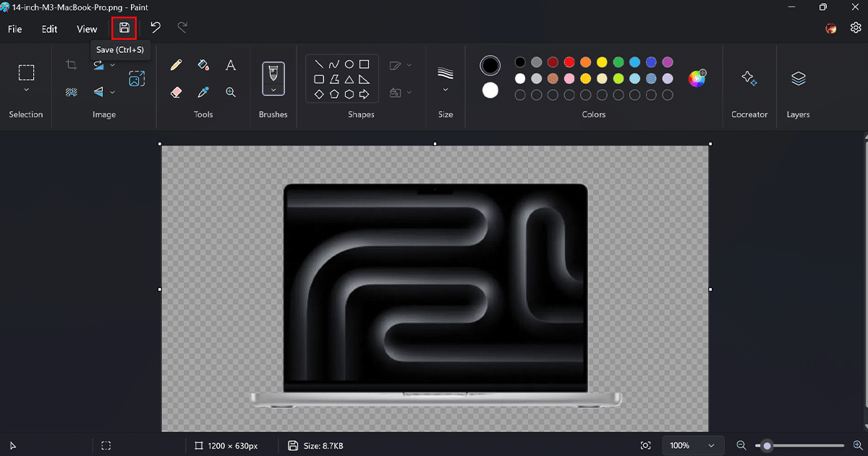The image size is (868, 456).
Task: Open the Layers panel
Action: [x=798, y=78]
